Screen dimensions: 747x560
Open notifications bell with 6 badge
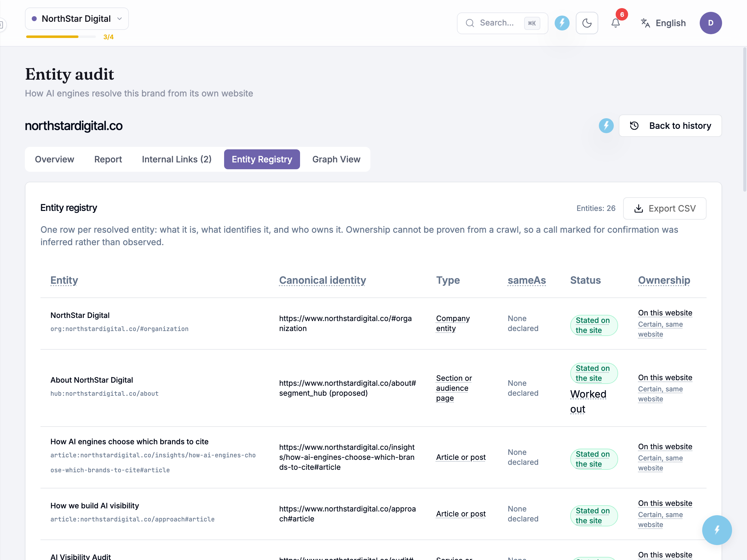(615, 23)
